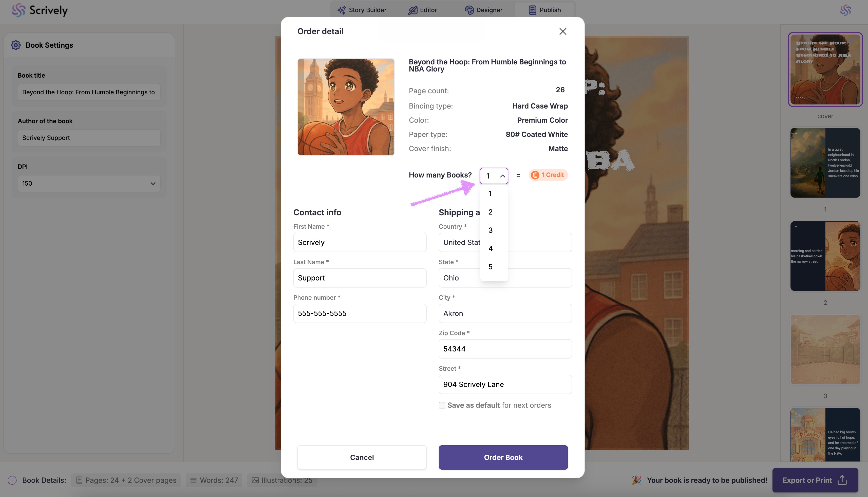Tick Save as default for next orders
Viewport: 868px width, 497px height.
442,405
